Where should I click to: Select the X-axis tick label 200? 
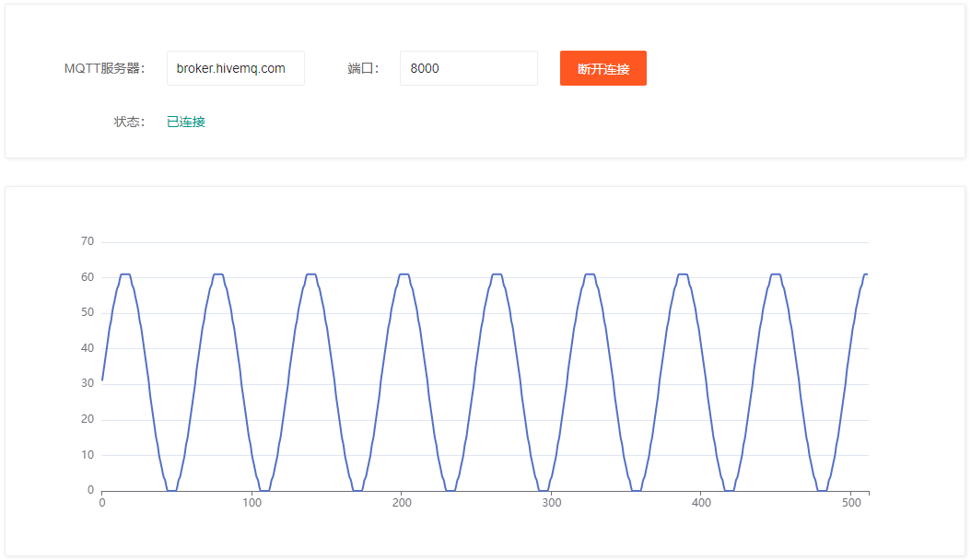[x=402, y=503]
